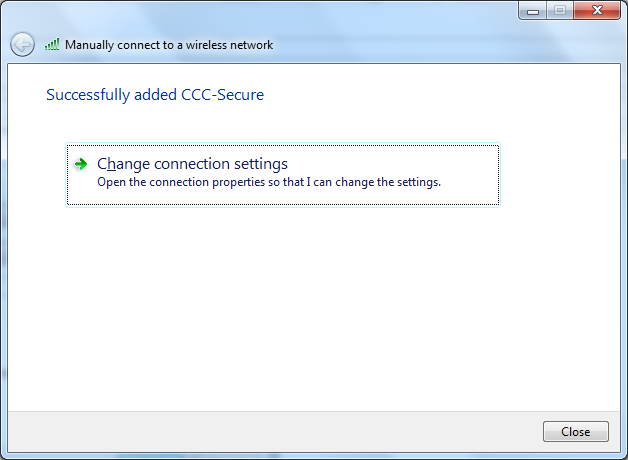Minimize the wireless network wizard window

(x=533, y=11)
